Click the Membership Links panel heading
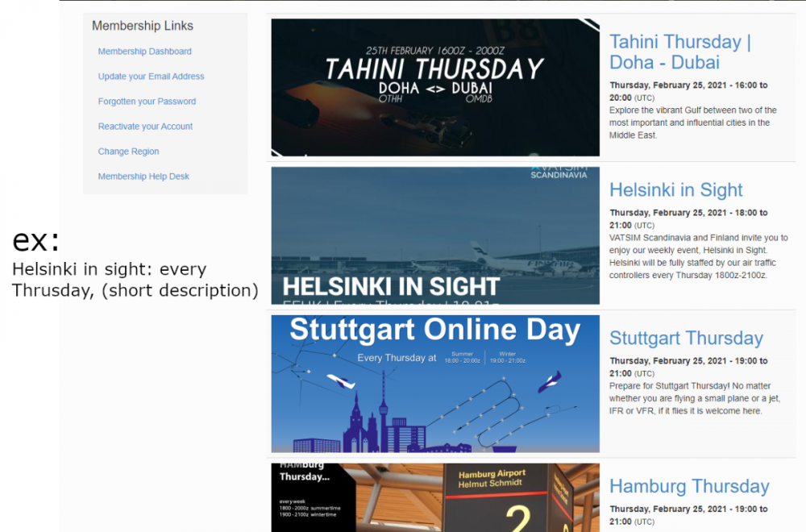Screen dimensions: 806x532 143,26
